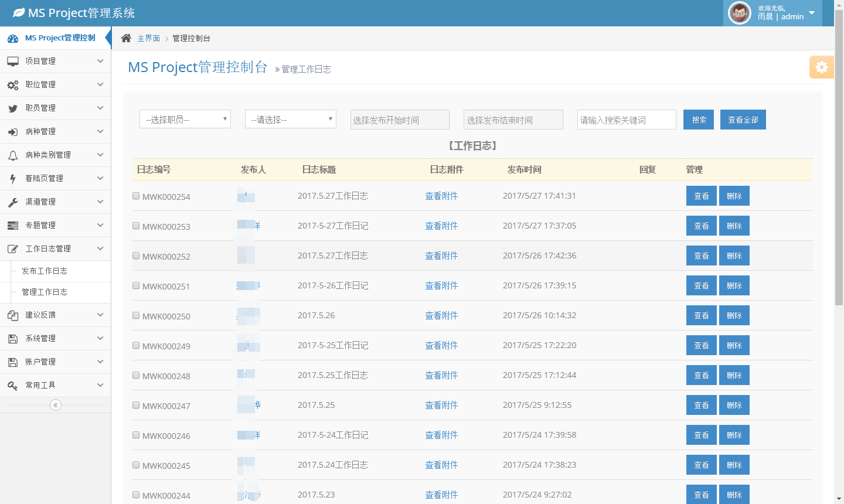Click the bird icon beside 职员管理
The width and height of the screenshot is (844, 504).
tap(13, 108)
